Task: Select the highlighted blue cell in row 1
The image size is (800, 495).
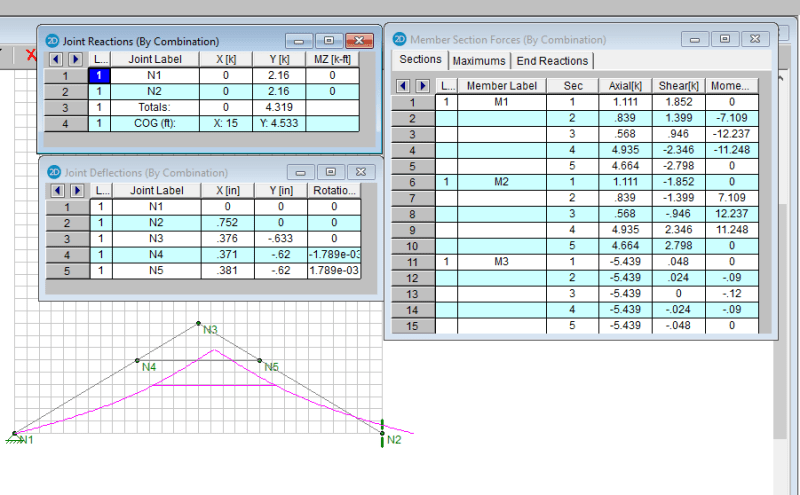Action: pos(99,76)
